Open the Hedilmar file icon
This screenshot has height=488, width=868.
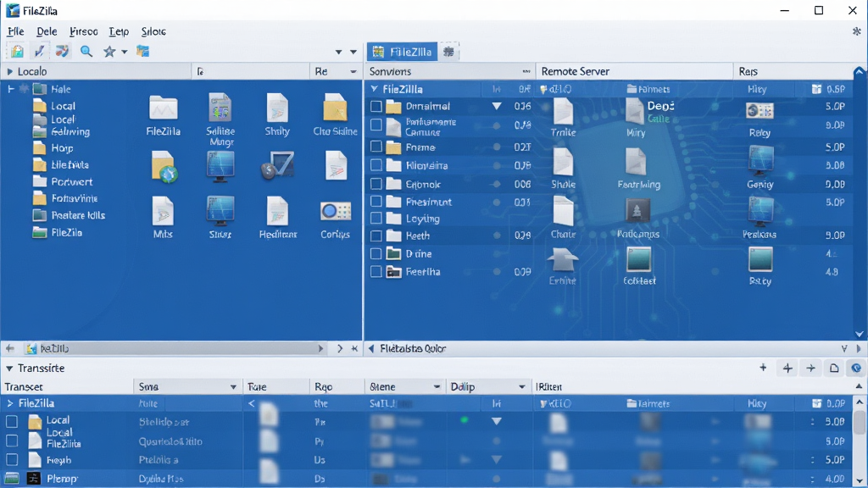point(278,218)
